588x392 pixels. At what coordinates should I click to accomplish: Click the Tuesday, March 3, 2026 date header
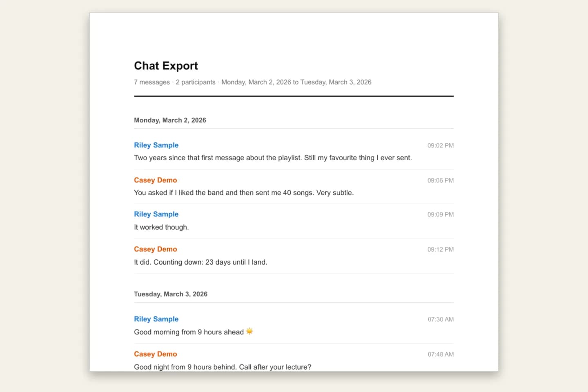point(171,294)
